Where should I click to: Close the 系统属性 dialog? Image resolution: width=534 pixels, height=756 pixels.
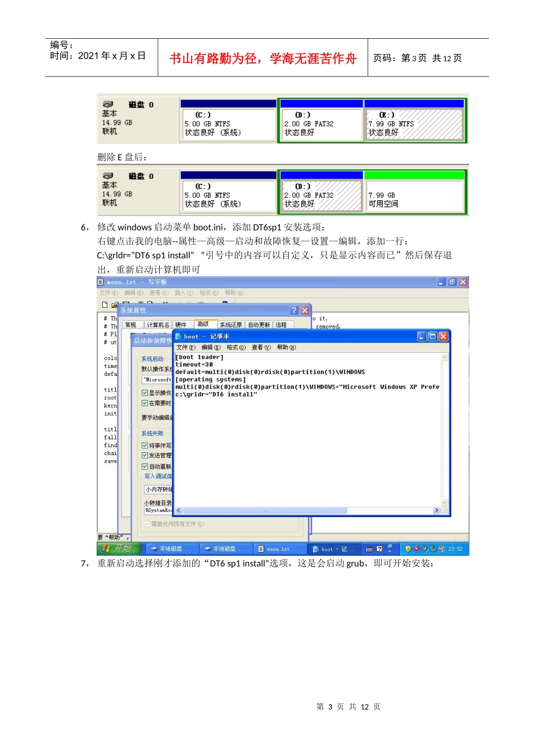point(305,310)
